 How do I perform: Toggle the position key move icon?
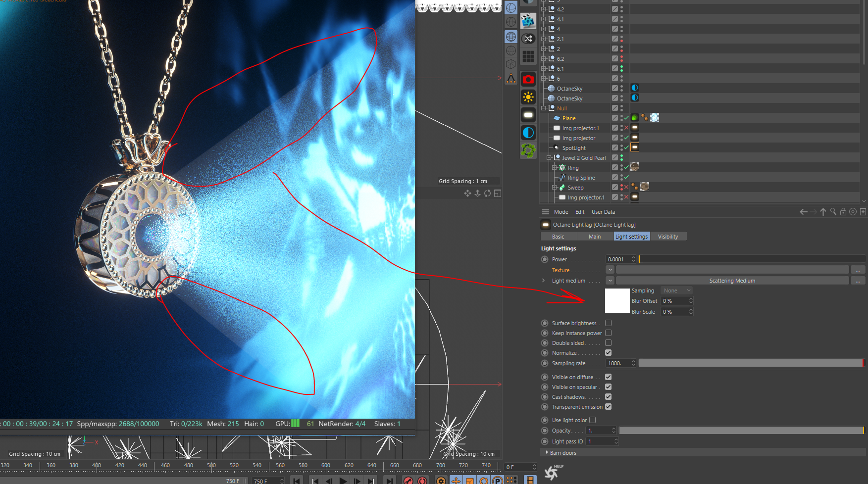(456, 480)
